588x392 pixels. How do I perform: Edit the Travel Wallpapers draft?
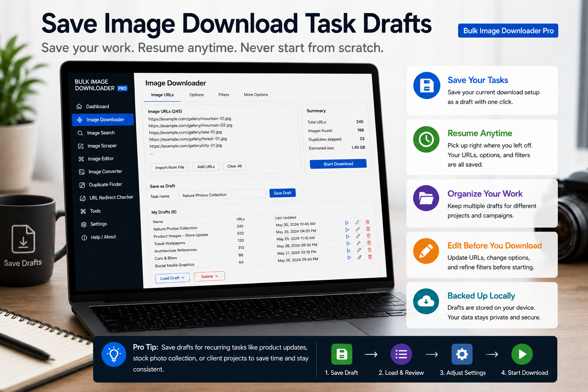pyautogui.click(x=358, y=236)
